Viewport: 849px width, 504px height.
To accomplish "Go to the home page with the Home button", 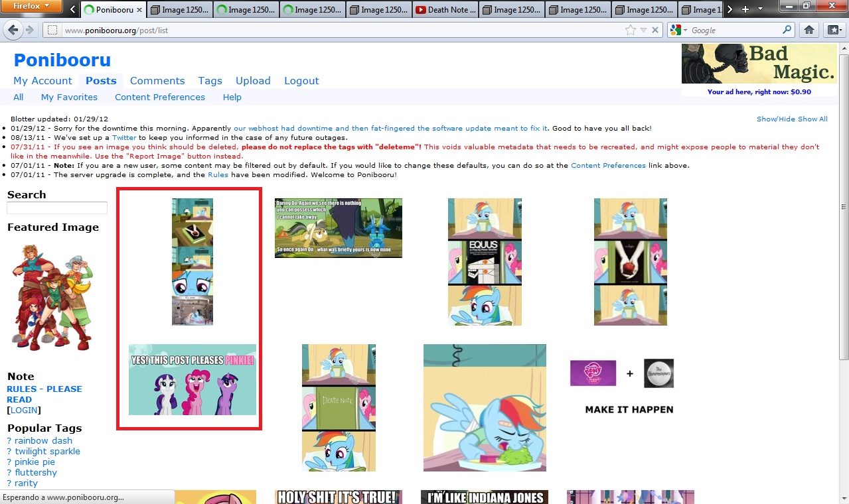I will tap(809, 30).
